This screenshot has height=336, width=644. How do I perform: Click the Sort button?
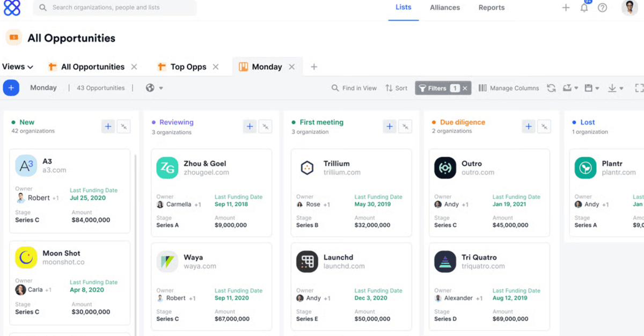pos(396,88)
